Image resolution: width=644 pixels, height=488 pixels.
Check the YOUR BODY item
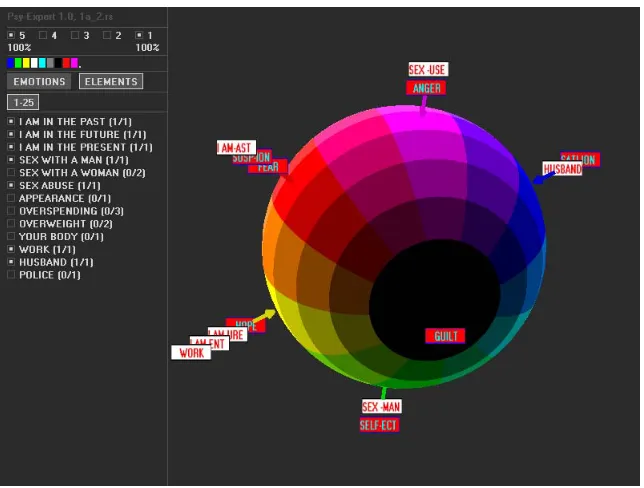(12, 236)
